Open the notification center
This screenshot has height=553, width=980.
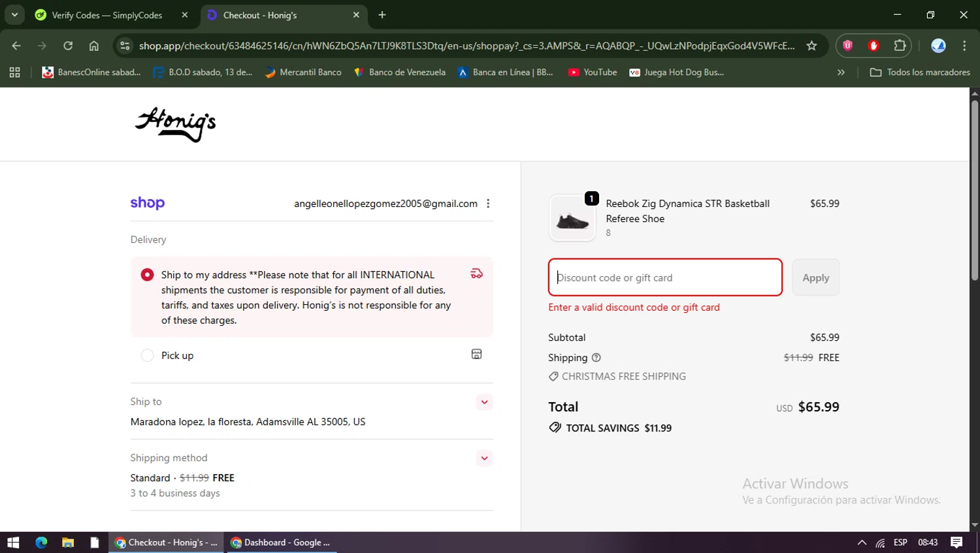(956, 543)
